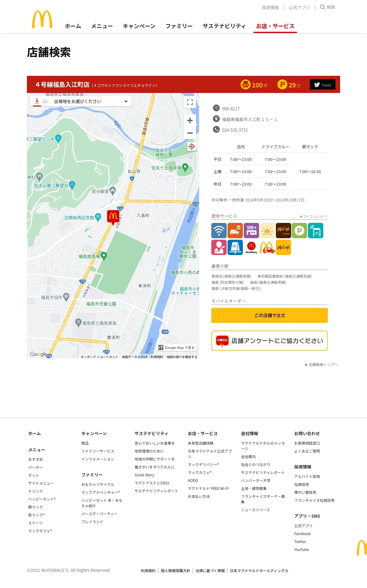Open the ファミリー navigation item
Screen dimensions: 367x588
click(179, 26)
